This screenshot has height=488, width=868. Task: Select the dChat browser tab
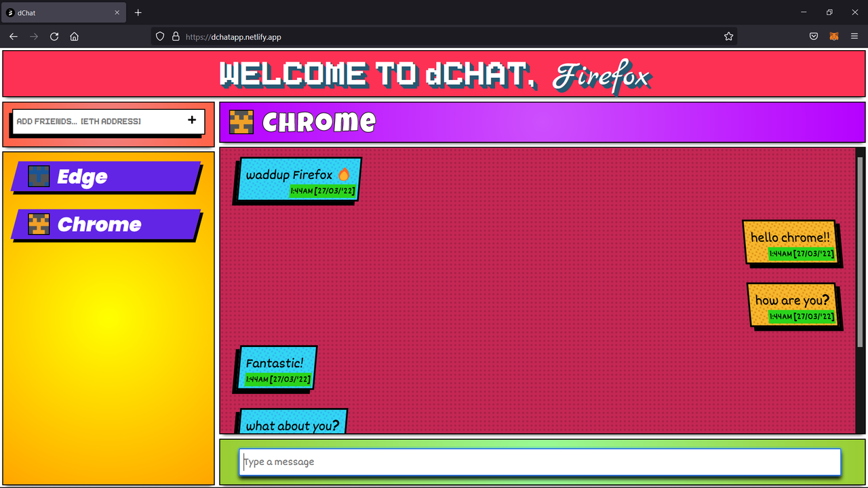coord(64,12)
